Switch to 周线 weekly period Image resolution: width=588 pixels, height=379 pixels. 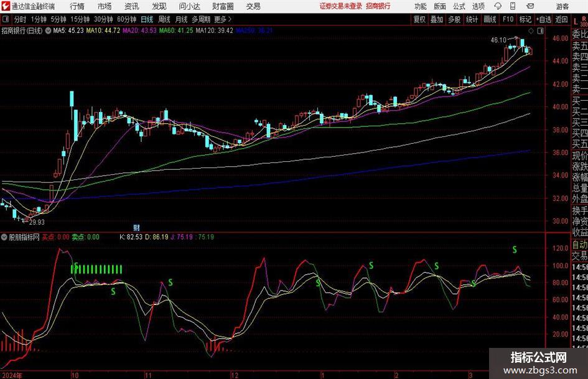click(x=164, y=19)
